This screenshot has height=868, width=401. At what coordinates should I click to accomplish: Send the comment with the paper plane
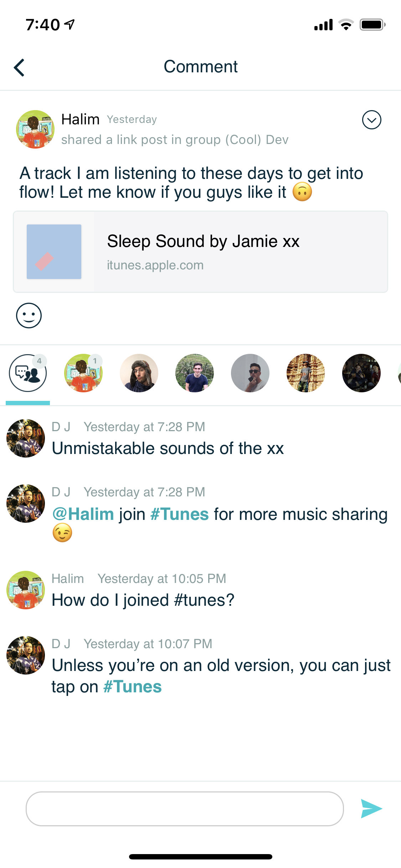(371, 808)
